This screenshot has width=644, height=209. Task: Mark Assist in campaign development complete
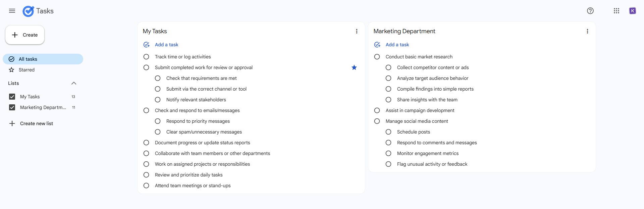pyautogui.click(x=377, y=110)
